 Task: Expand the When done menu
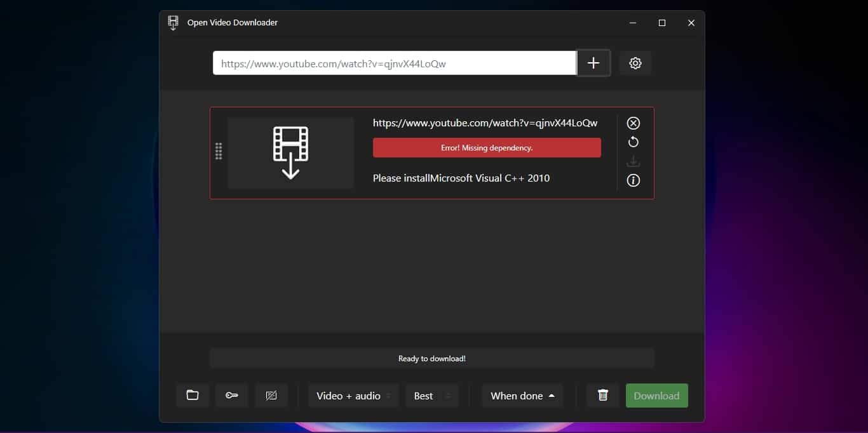(x=522, y=396)
